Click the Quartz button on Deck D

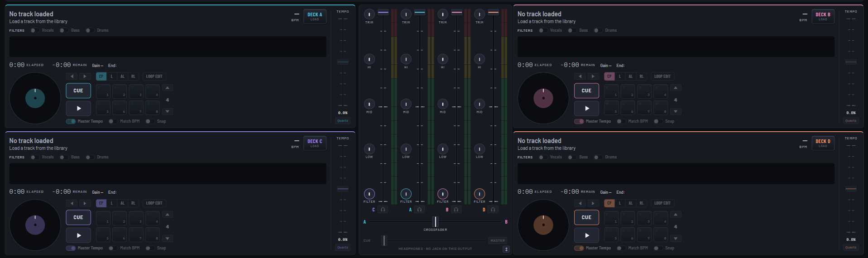pyautogui.click(x=851, y=248)
